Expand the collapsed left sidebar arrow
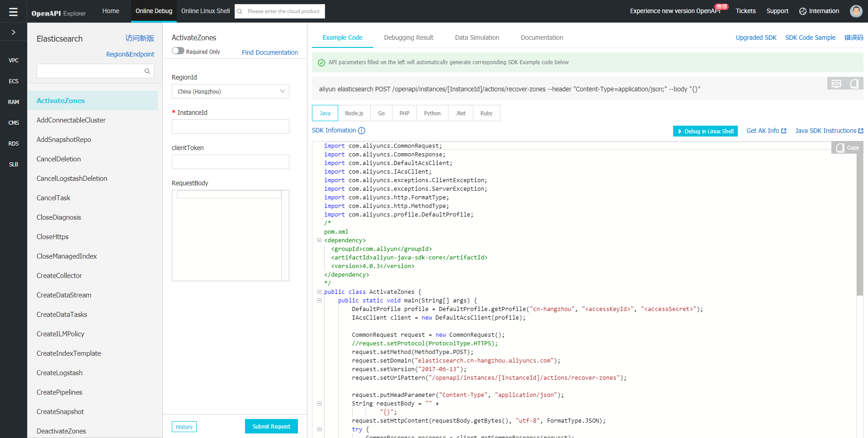868x438 pixels. pos(14,32)
